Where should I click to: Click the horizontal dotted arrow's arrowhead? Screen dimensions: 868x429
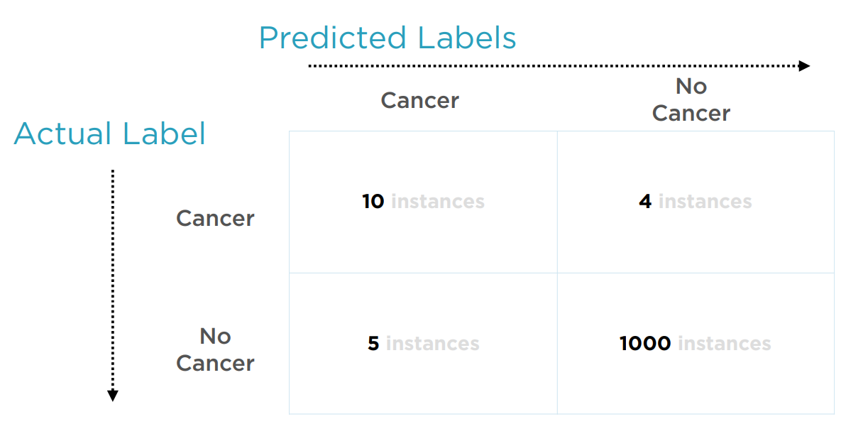804,66
